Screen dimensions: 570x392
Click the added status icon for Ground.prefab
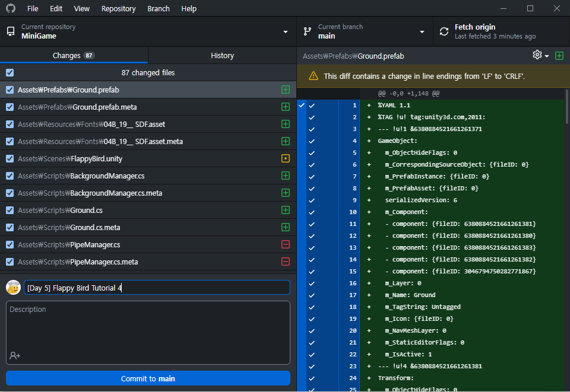(286, 90)
